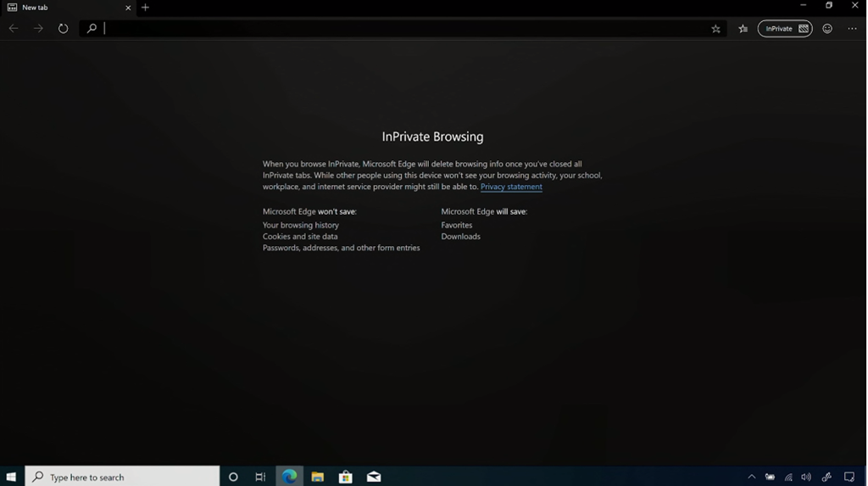
Task: Click the taskbar search box
Action: pyautogui.click(x=122, y=477)
